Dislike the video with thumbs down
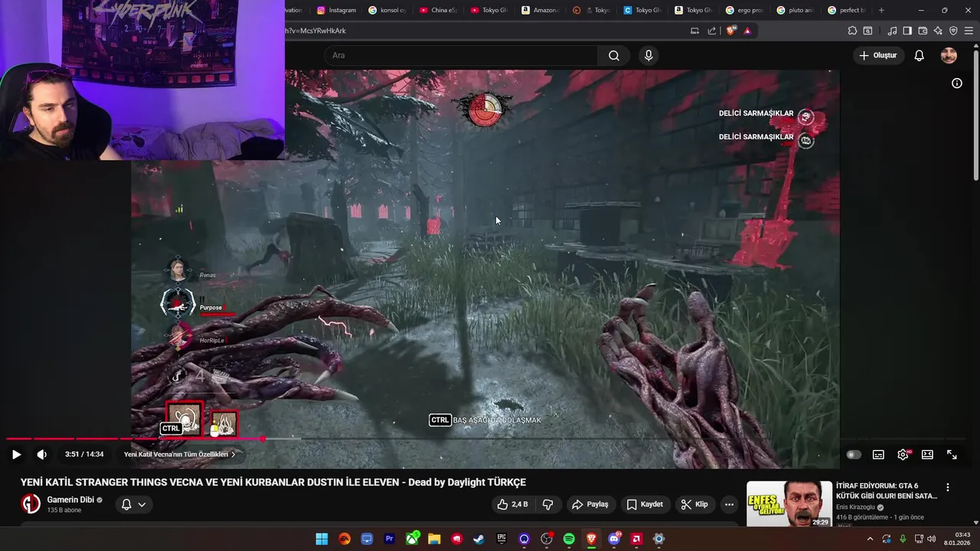980x551 pixels. coord(547,504)
